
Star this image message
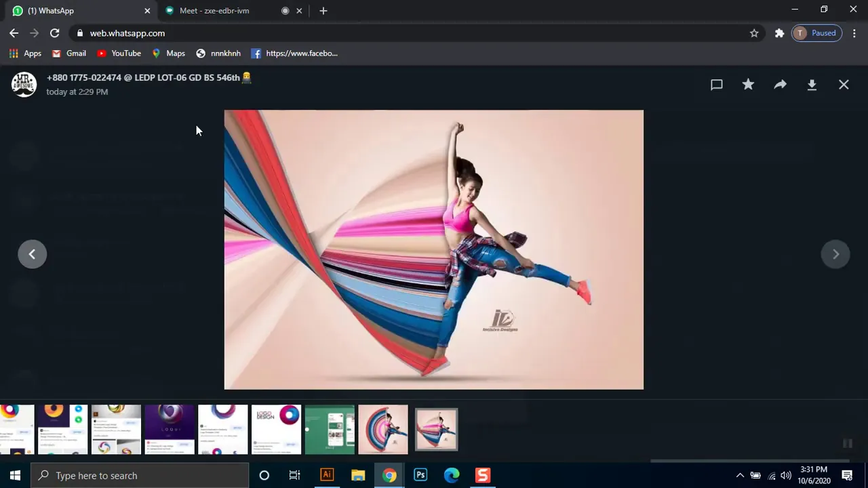tap(748, 84)
